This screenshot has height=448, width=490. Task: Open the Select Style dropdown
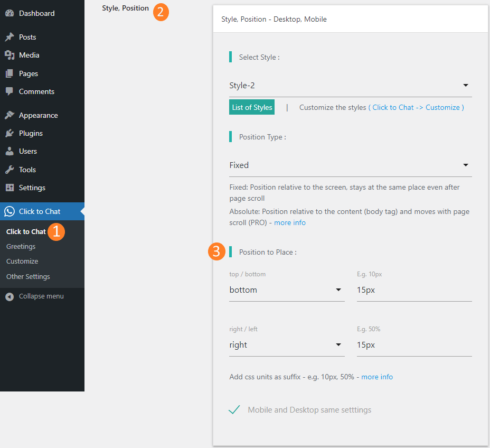tap(350, 86)
